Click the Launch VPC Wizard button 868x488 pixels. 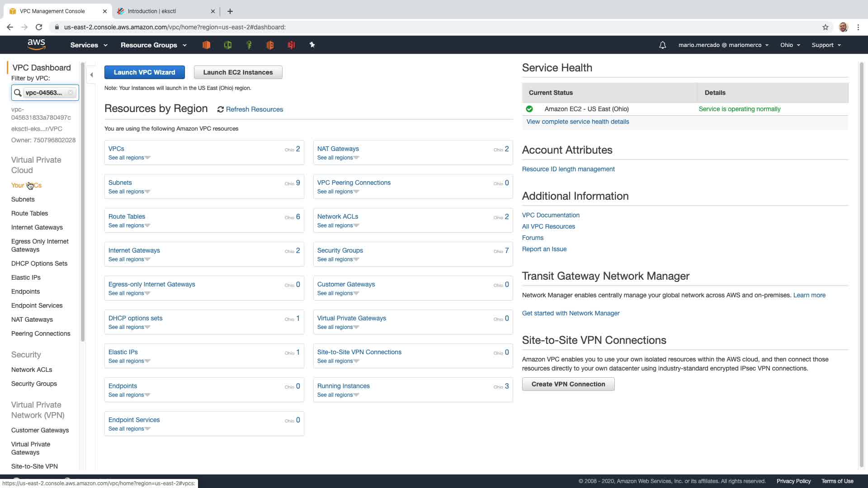(144, 72)
